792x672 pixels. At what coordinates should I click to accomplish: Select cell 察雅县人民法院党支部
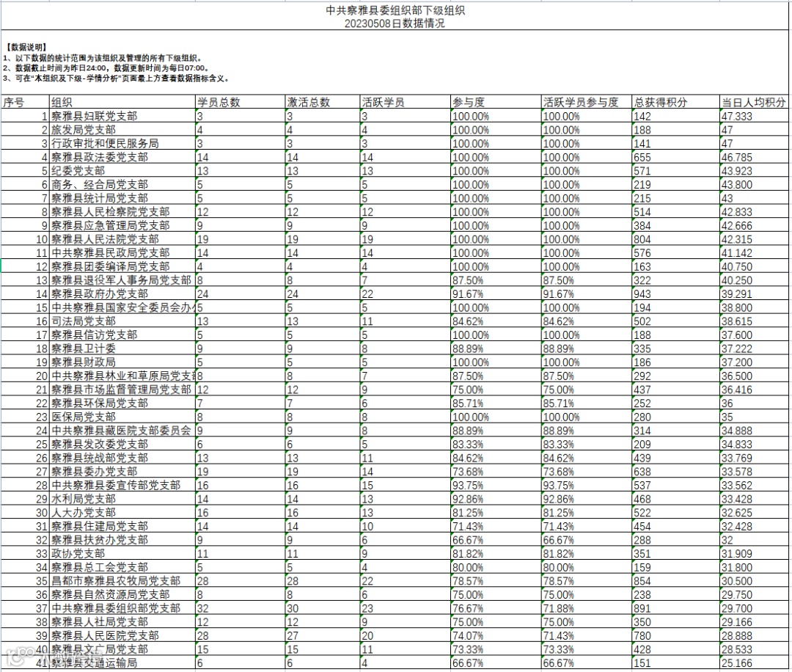tap(122, 239)
